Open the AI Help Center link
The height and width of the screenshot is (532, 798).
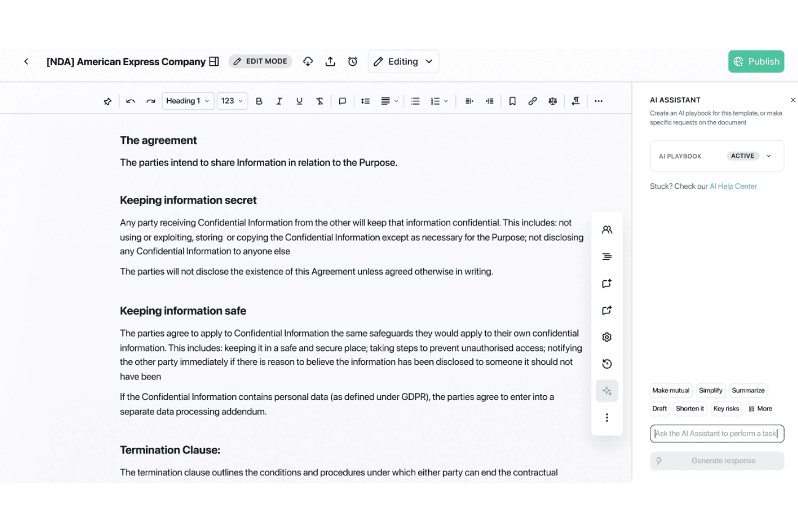[x=733, y=186]
